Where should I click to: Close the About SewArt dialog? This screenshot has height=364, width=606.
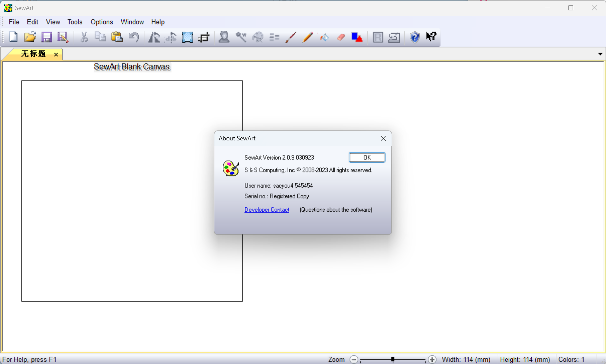383,138
